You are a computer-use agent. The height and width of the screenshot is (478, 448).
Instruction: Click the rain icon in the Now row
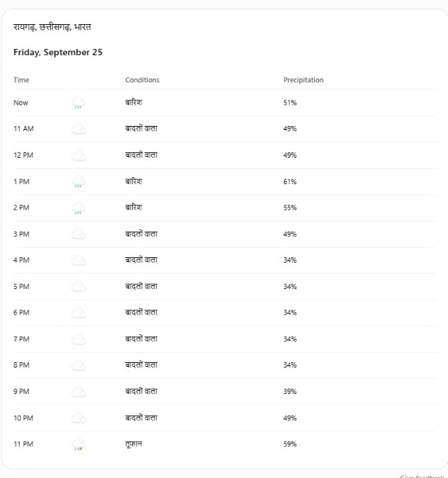coord(79,103)
